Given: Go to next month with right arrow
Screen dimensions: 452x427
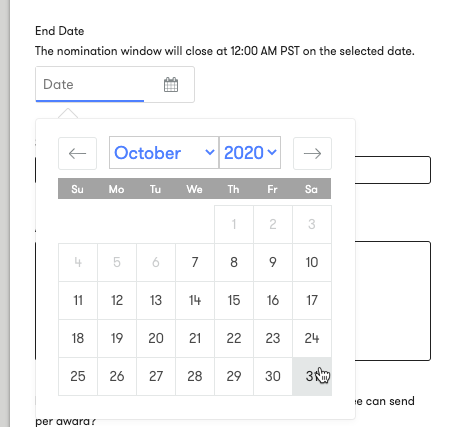Looking at the screenshot, I should 312,153.
